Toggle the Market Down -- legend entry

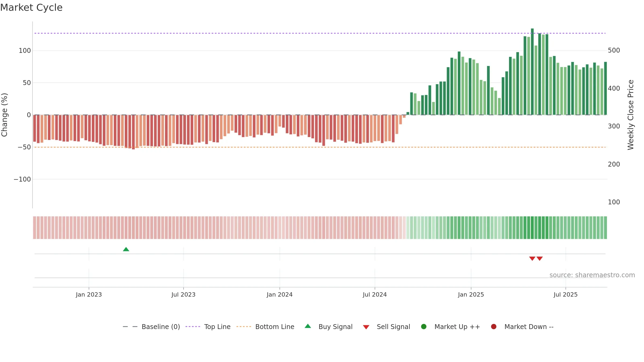522,327
